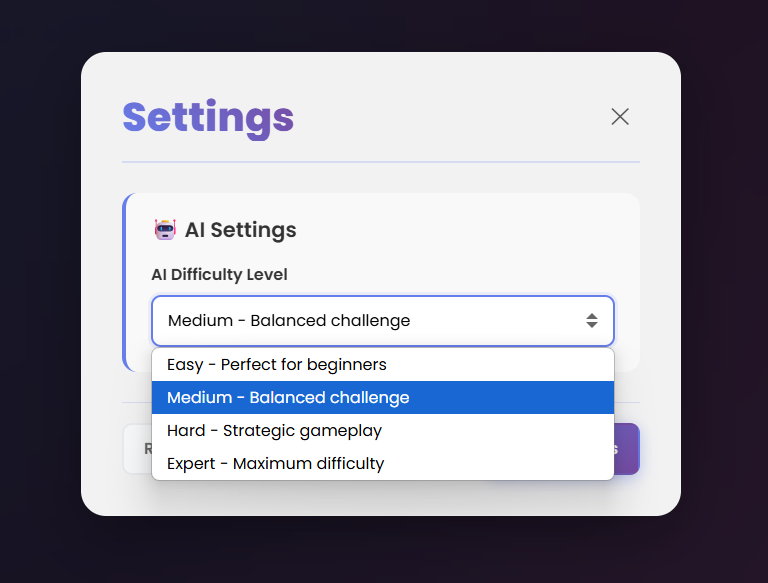Click the robot emoji beside AI Settings
This screenshot has height=583, width=768.
(165, 229)
